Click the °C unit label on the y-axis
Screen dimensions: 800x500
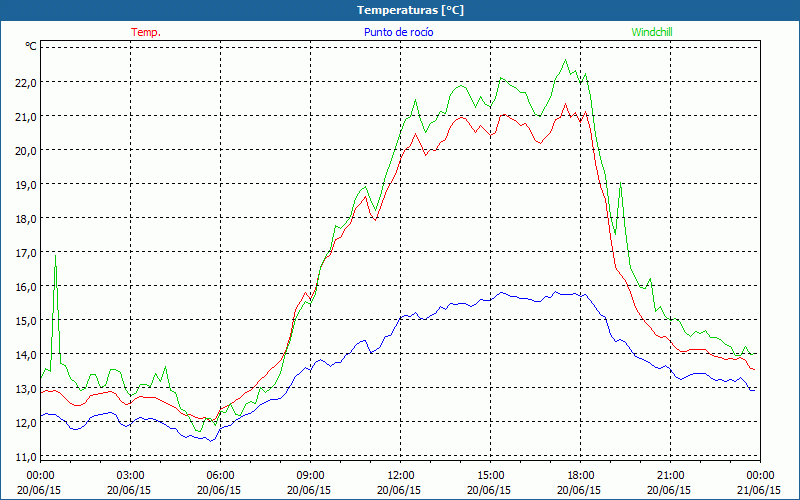(31, 46)
